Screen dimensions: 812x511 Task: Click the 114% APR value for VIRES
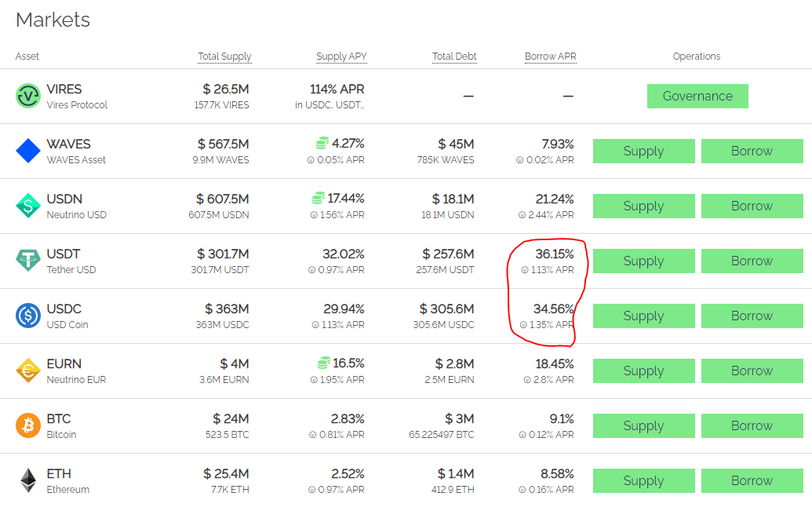(x=337, y=89)
